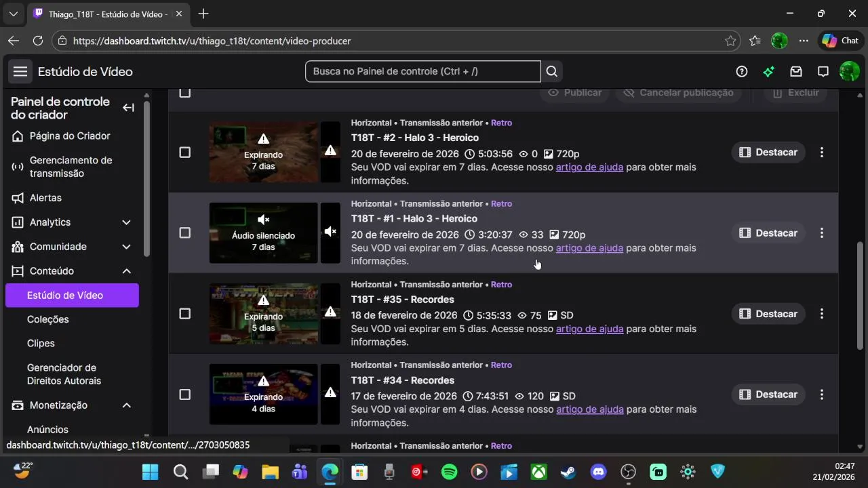
Task: Open Copilot Chat button in browser
Action: [840, 41]
